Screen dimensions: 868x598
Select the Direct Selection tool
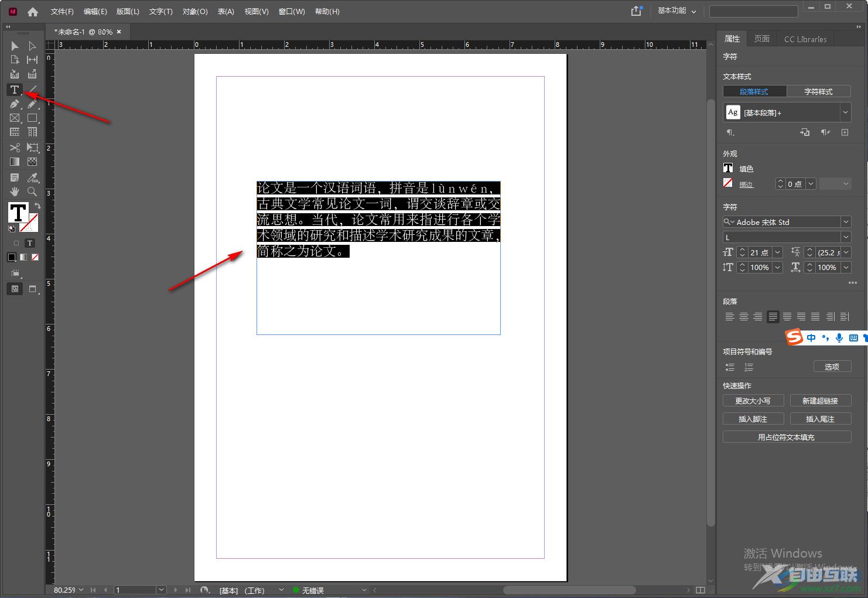click(x=32, y=46)
